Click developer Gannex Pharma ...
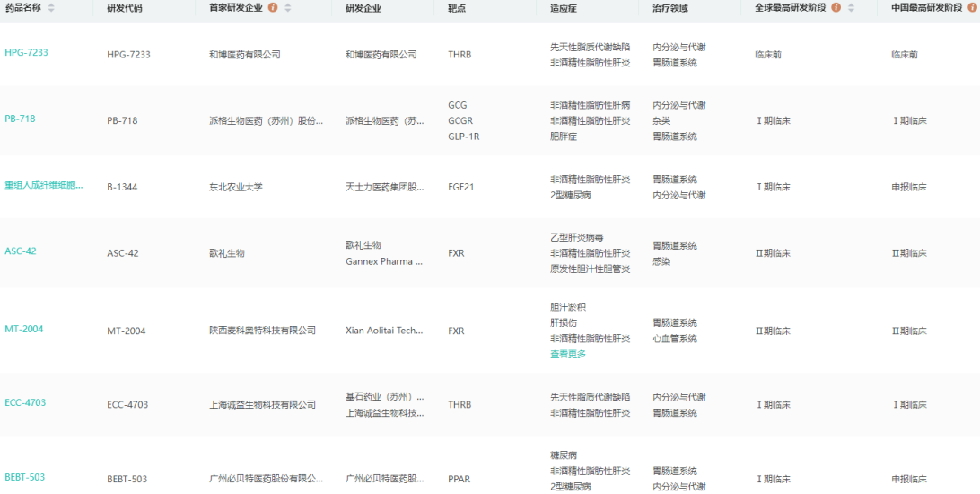The height and width of the screenshot is (494, 980). pyautogui.click(x=384, y=261)
